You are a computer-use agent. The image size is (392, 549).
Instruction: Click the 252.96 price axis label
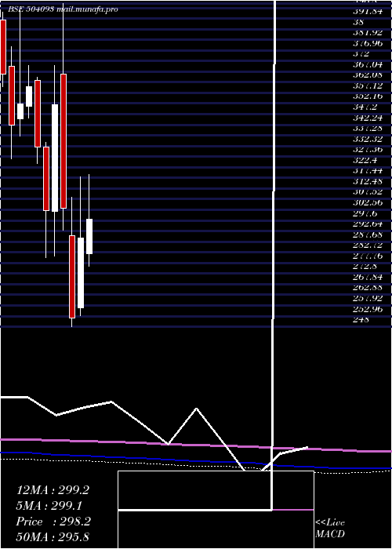coord(368,309)
